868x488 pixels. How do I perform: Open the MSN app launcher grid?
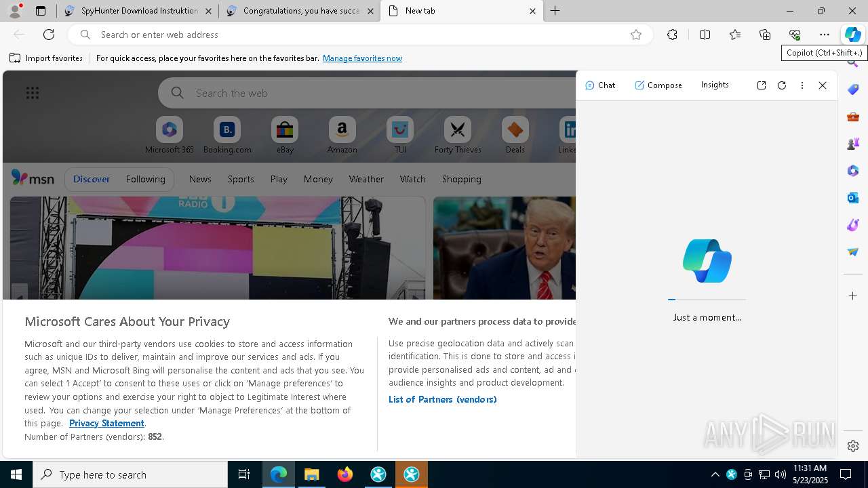[33, 93]
